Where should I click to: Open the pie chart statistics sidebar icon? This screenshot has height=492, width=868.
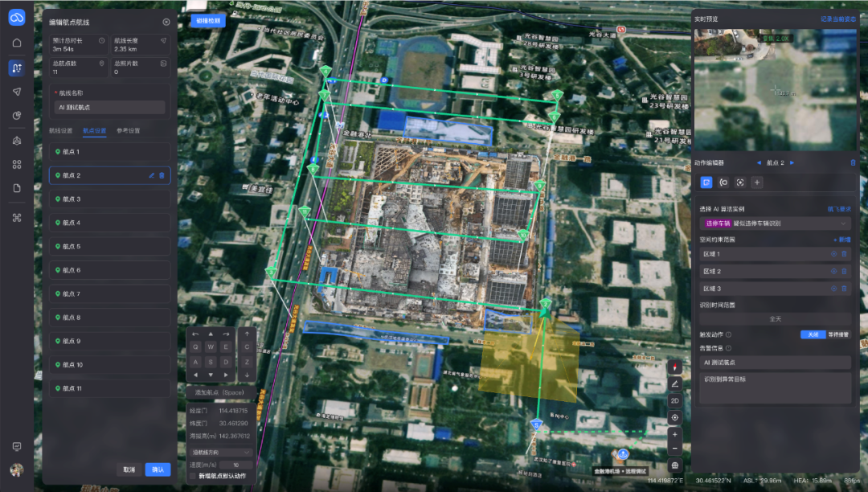(17, 116)
